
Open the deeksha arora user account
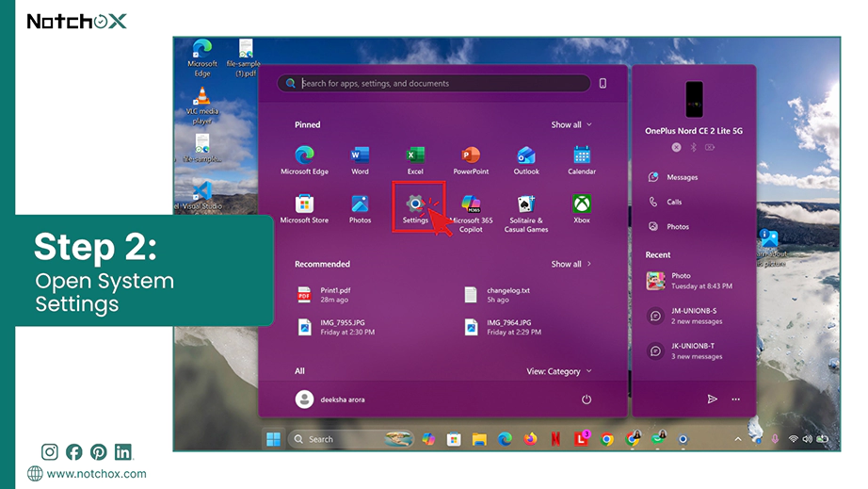330,399
